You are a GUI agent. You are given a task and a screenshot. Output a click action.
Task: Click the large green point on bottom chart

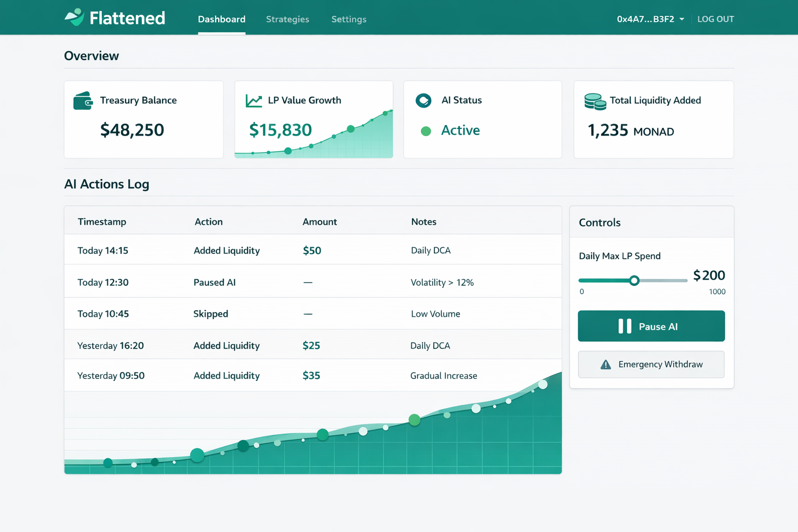click(x=414, y=420)
